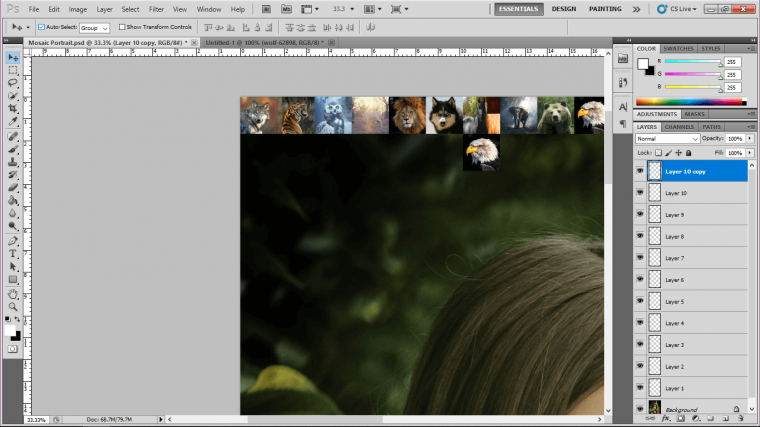
Task: Click the color spectrum ramp
Action: (x=691, y=102)
